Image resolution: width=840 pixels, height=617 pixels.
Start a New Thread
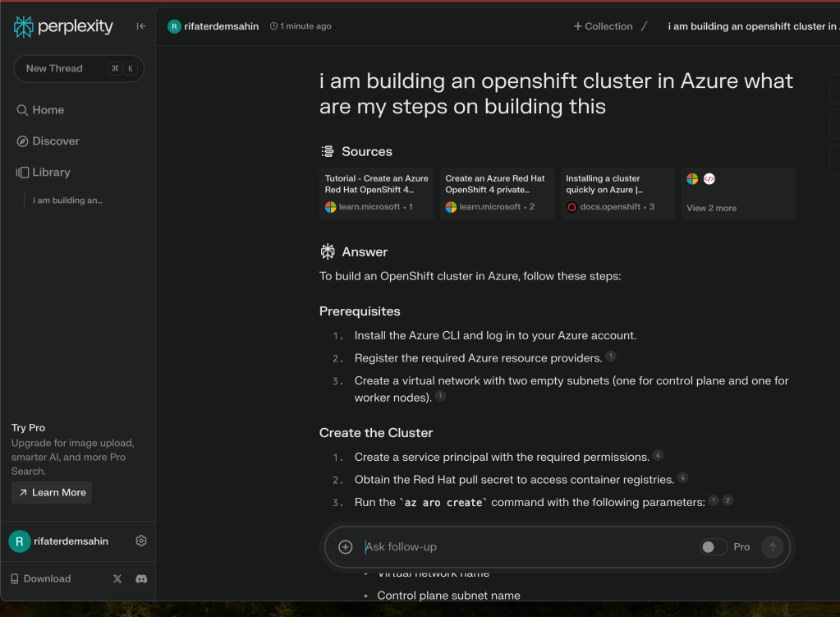tap(79, 69)
